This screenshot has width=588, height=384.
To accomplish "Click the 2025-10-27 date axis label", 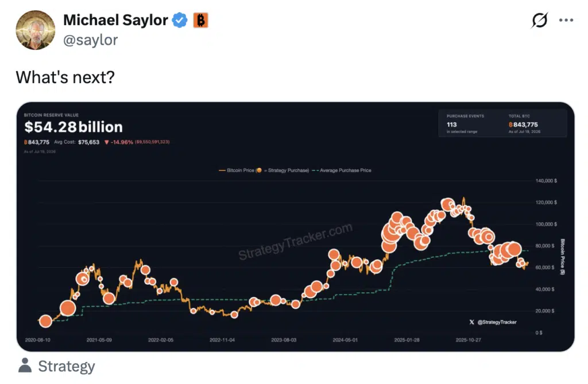I will (x=468, y=340).
